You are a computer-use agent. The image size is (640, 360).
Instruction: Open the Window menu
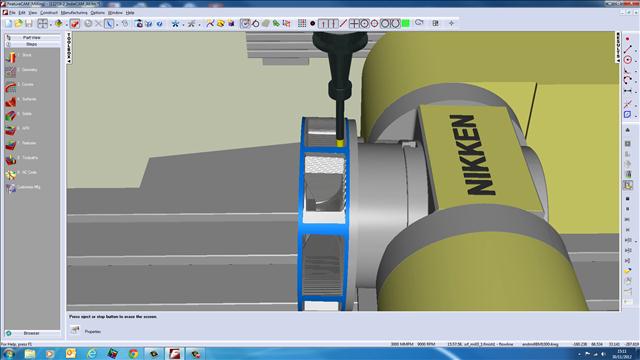(x=115, y=13)
